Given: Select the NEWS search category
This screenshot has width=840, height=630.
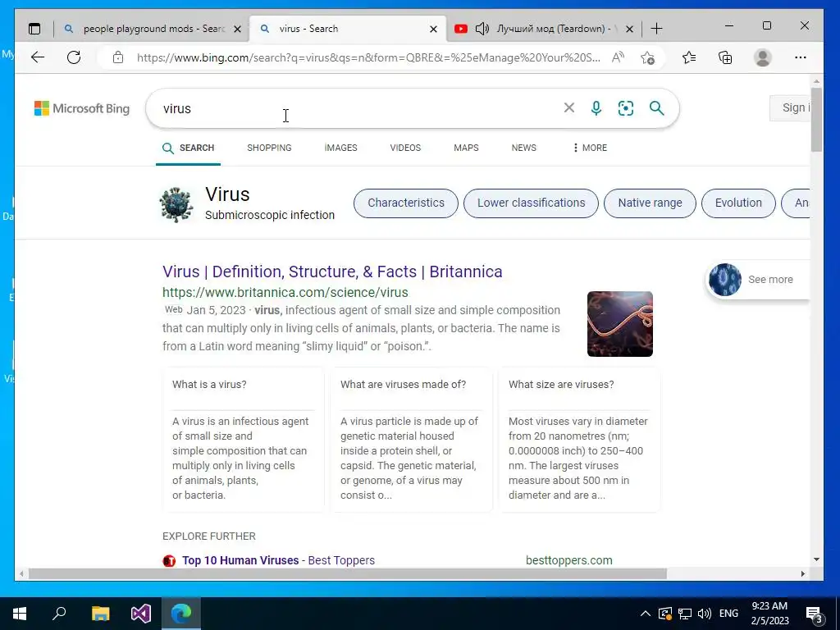Looking at the screenshot, I should [x=523, y=148].
